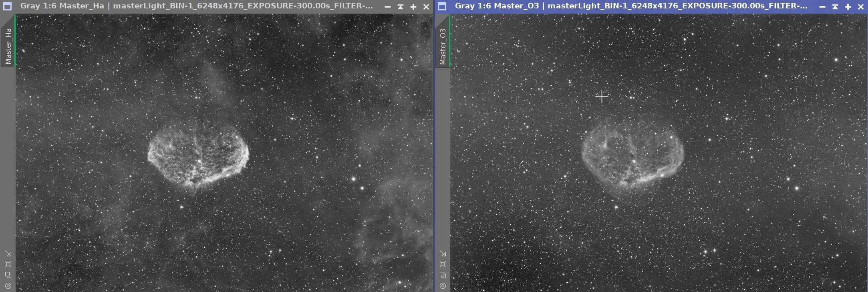868x292 pixels.
Task: Click zoom-to-fit square icon in Master_Ha window
Action: click(8, 264)
